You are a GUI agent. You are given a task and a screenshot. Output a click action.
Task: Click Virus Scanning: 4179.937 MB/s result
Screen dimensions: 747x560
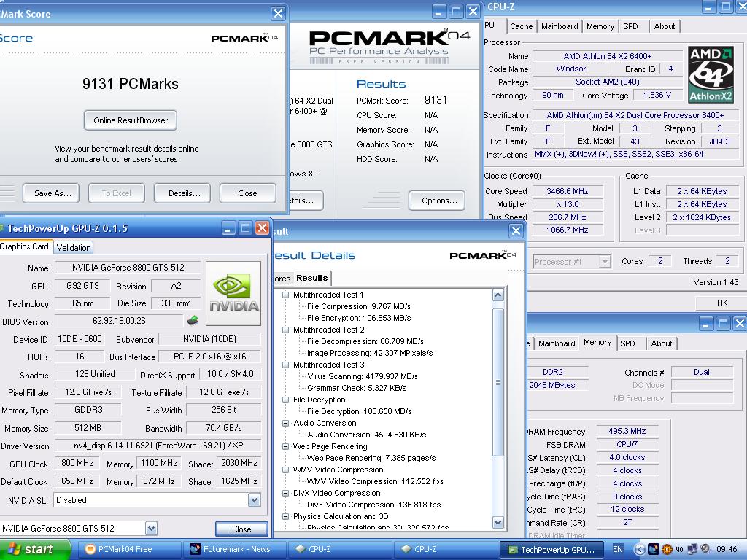[363, 376]
